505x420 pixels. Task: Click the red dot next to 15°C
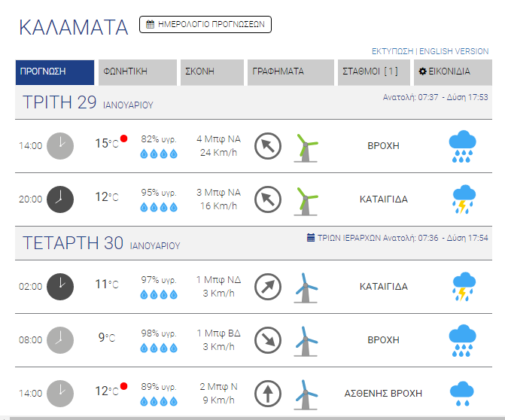[x=124, y=138]
